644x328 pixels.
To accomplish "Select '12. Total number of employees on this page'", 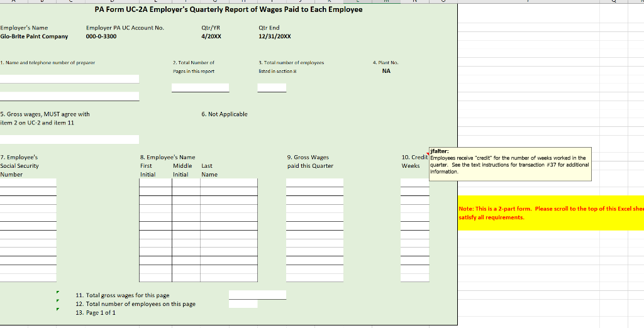I will coord(136,303).
